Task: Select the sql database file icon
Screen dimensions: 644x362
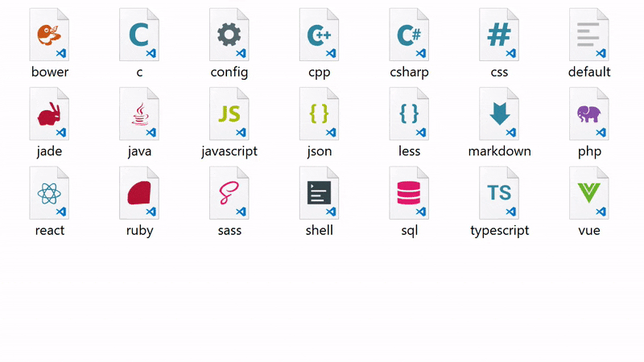Action: point(409,193)
